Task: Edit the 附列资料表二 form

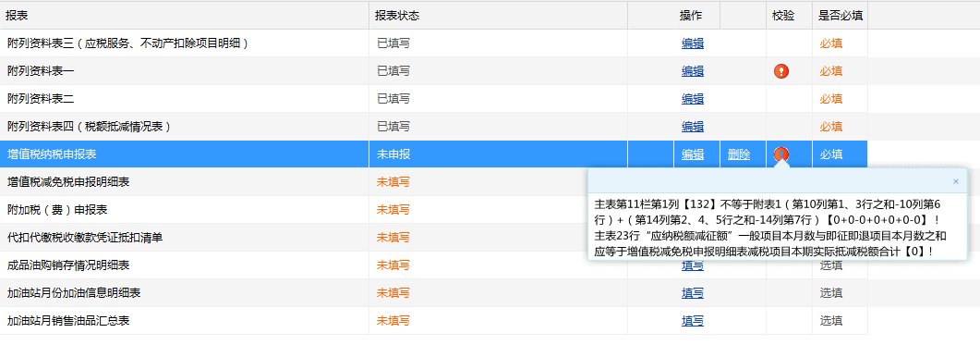Action: [x=693, y=99]
